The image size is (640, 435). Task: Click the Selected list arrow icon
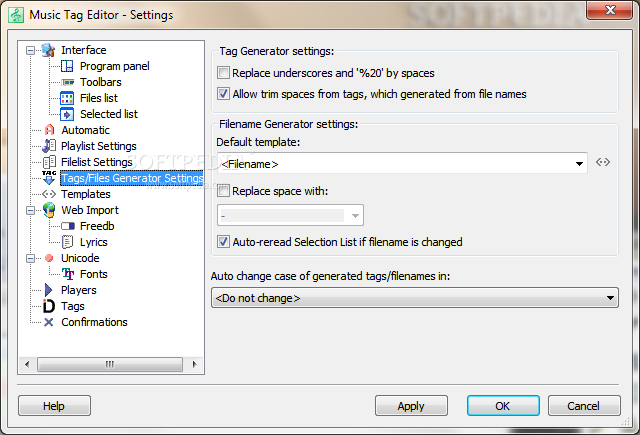[67, 114]
